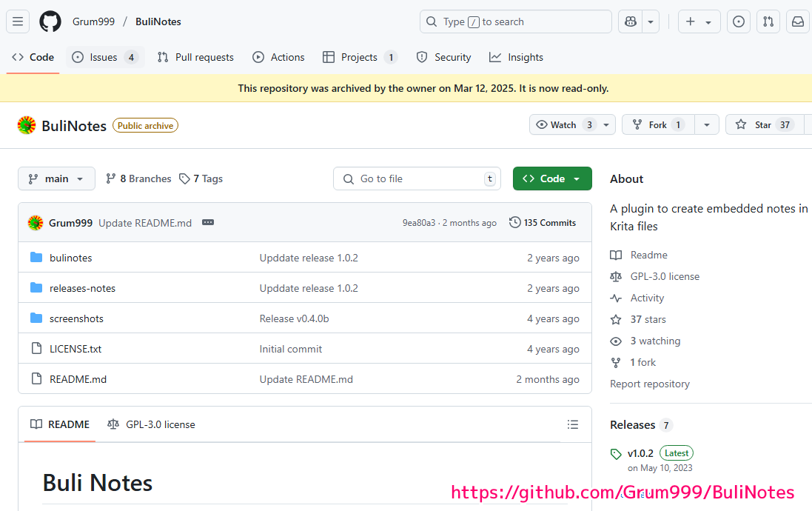Switch to the Issues tab
Screen dimensions: 812x511
click(104, 57)
